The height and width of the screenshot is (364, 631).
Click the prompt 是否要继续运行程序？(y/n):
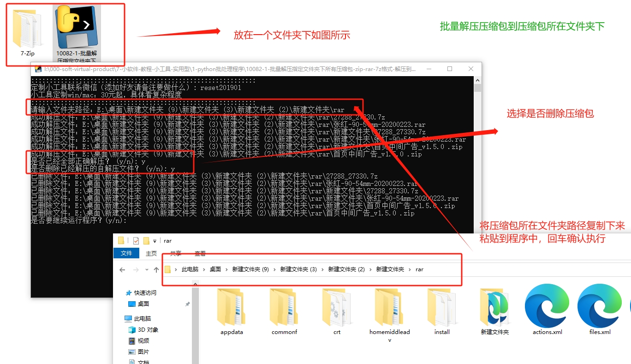click(78, 221)
